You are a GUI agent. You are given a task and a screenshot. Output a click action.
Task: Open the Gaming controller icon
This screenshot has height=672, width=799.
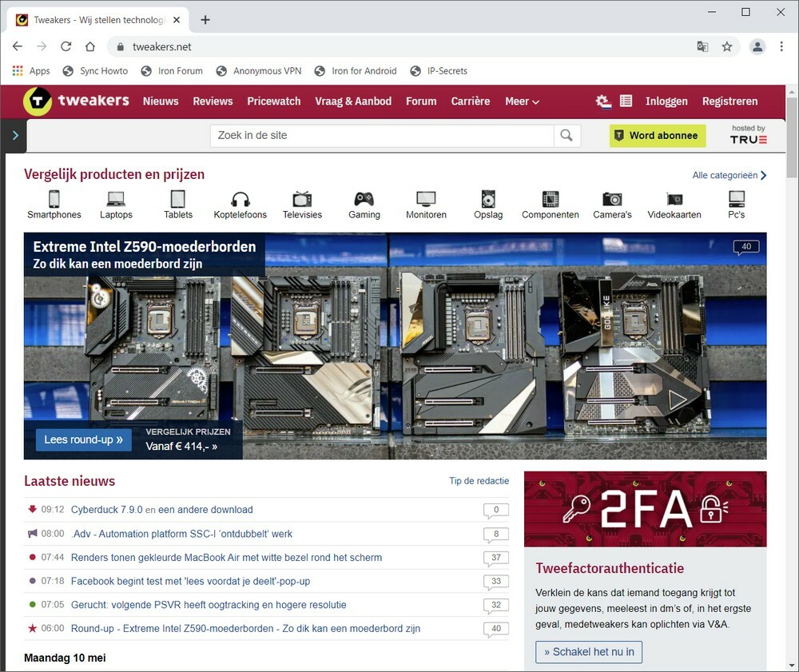tap(364, 199)
